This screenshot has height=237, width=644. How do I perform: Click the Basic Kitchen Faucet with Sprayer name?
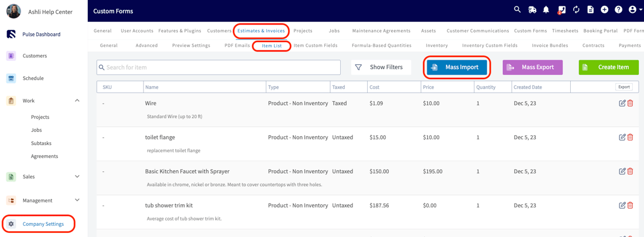pyautogui.click(x=187, y=171)
